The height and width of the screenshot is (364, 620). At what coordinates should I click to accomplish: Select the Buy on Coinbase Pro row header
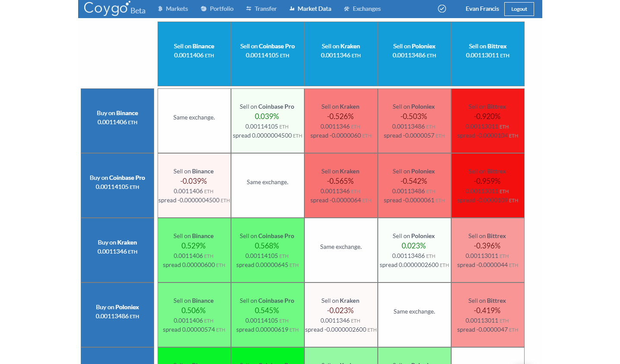[x=117, y=185]
